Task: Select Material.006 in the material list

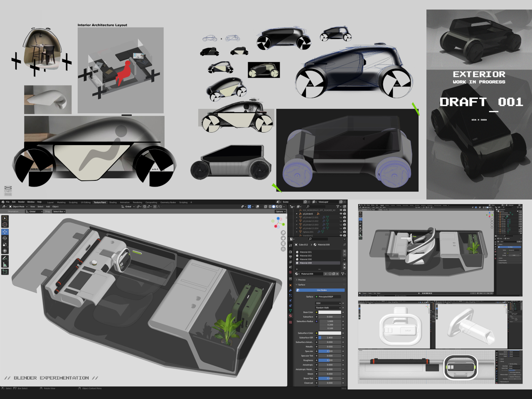Action: point(306,259)
